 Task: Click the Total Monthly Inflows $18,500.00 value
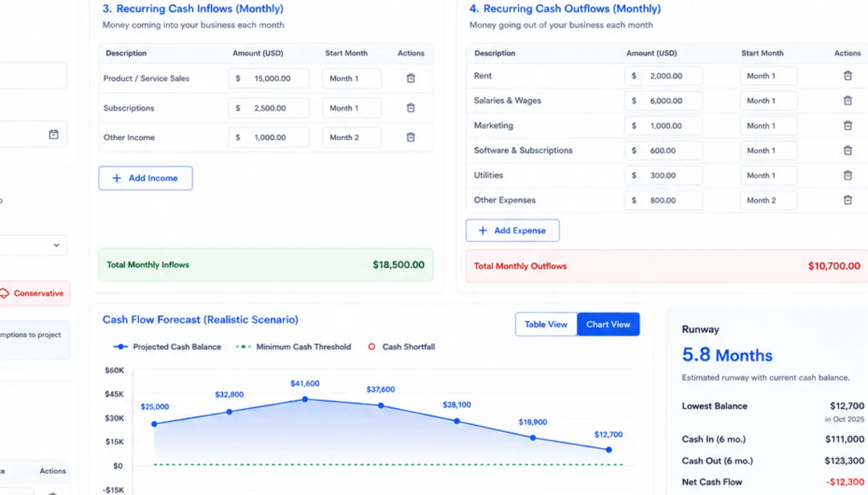coord(399,265)
